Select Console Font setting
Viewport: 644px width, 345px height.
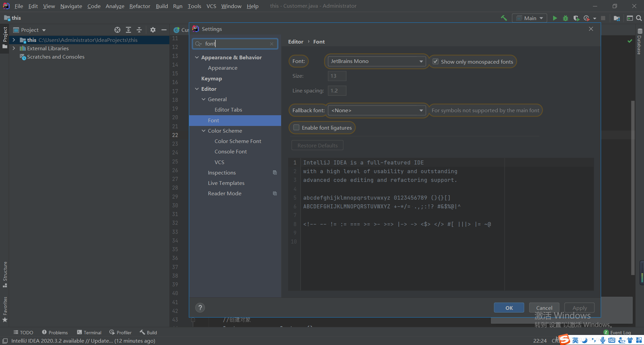pos(230,151)
